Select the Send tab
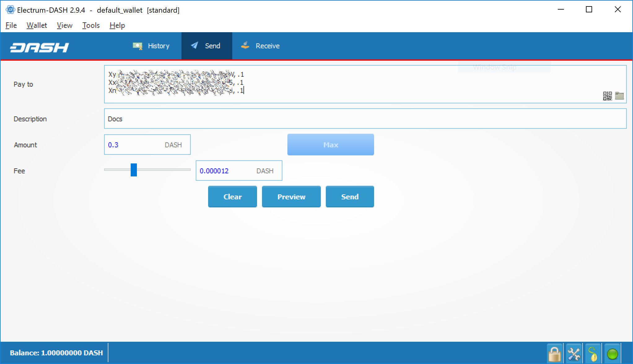Screen dimensions: 633x364 [206, 46]
